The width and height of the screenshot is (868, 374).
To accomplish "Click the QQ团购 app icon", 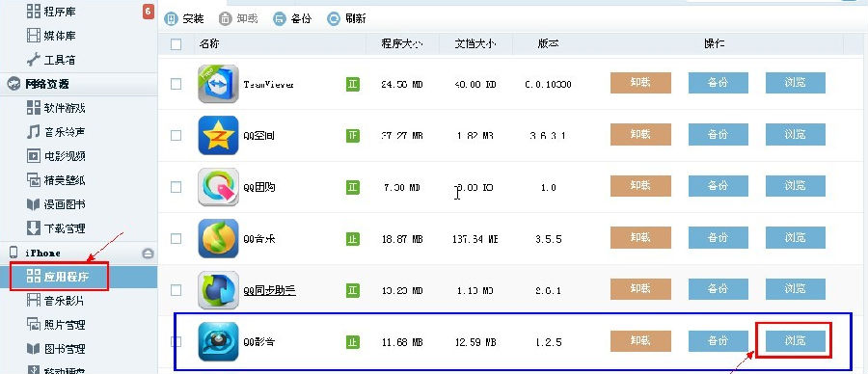I will pos(218,187).
